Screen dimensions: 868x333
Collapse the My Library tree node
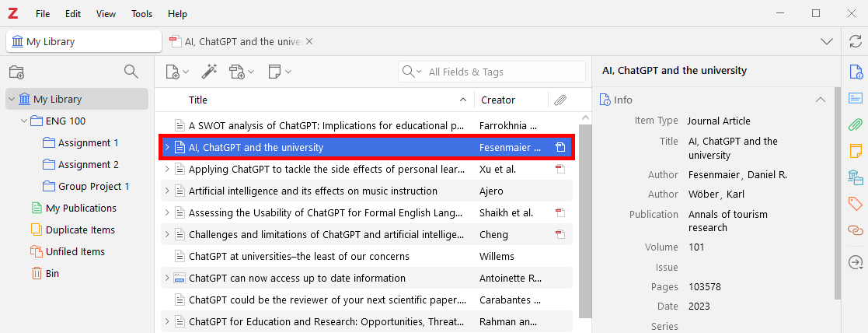[12, 100]
